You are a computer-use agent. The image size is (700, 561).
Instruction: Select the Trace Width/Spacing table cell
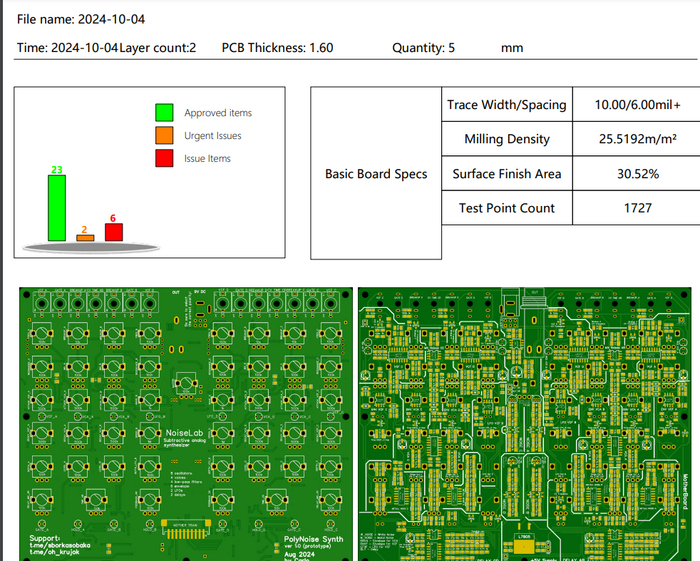(506, 105)
